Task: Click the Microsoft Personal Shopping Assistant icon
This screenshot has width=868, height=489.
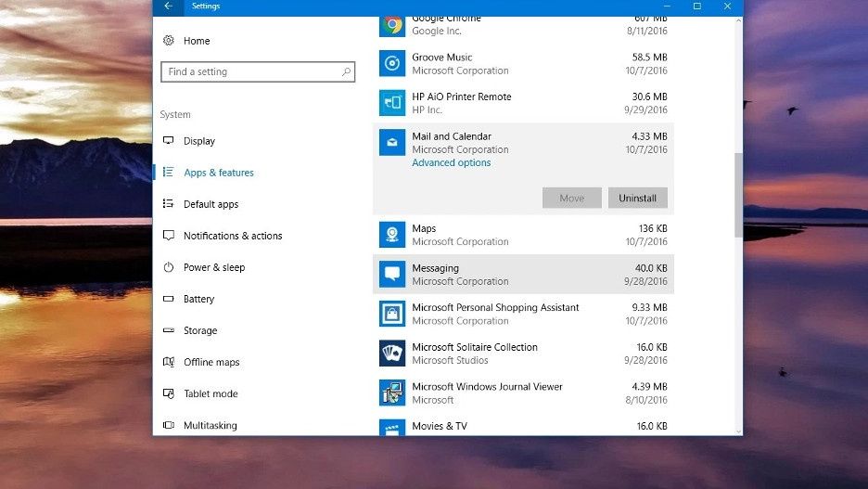Action: 392,314
